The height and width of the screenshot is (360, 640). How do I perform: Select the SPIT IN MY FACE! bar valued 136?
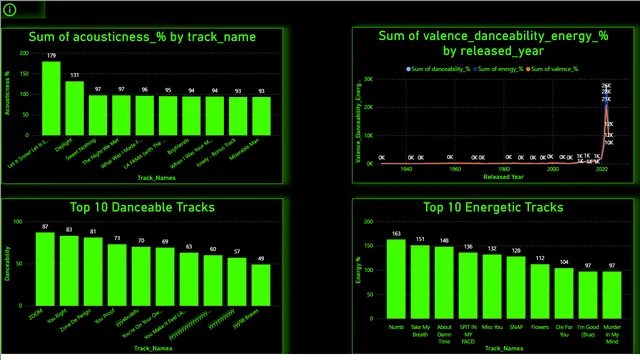pos(468,285)
